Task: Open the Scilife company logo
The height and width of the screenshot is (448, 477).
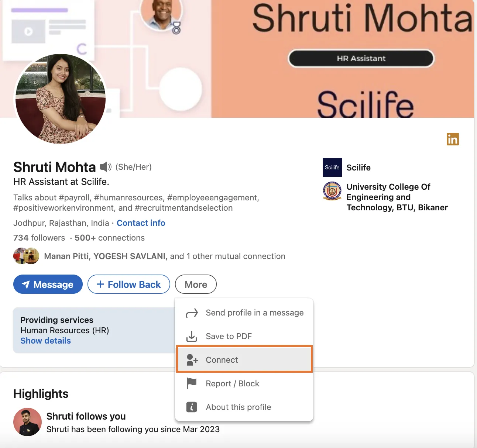Action: click(332, 168)
